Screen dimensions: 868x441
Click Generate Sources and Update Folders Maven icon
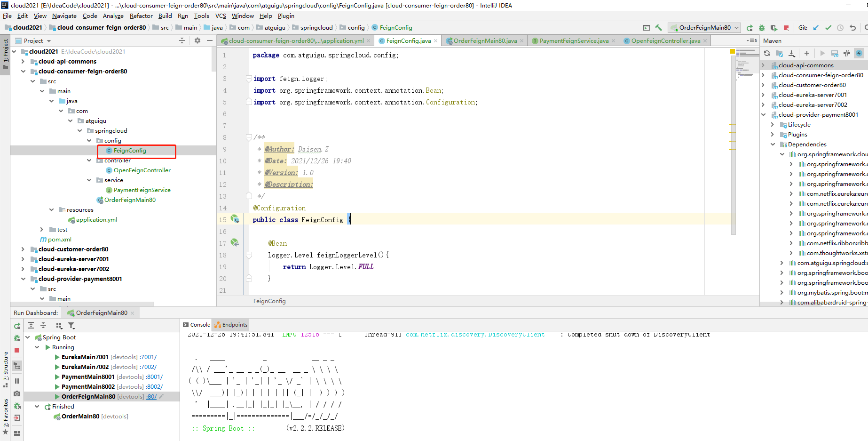pos(779,53)
